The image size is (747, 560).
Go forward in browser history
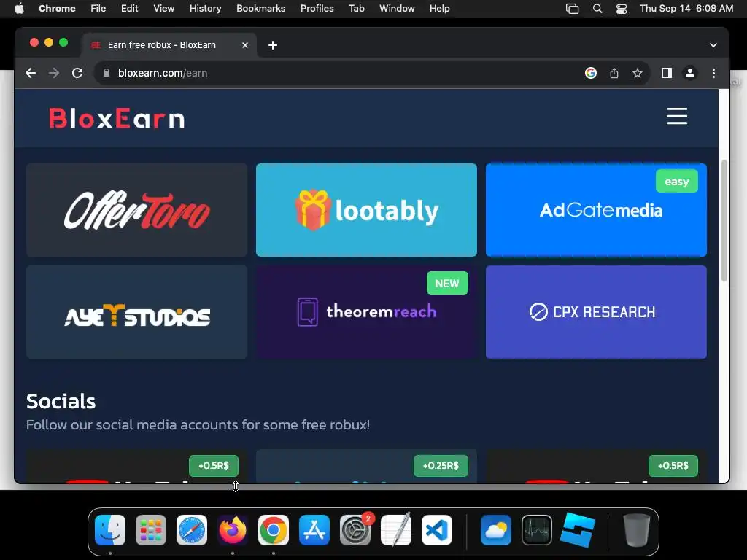(x=54, y=73)
